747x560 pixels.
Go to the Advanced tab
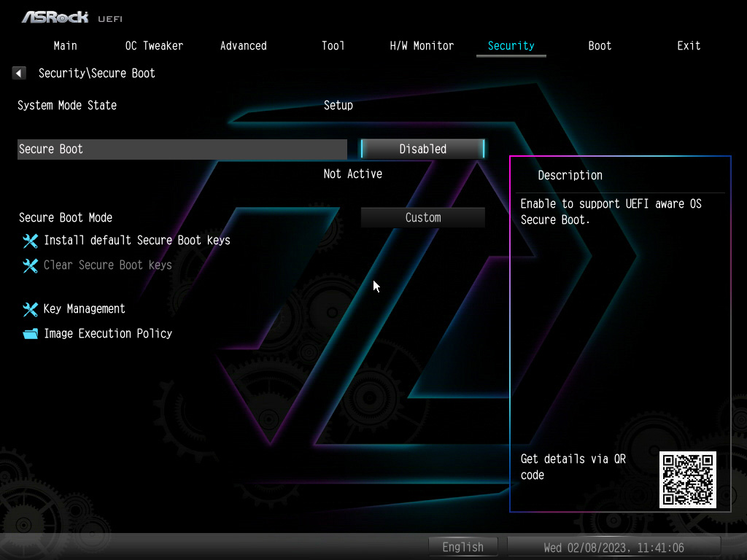click(x=244, y=46)
